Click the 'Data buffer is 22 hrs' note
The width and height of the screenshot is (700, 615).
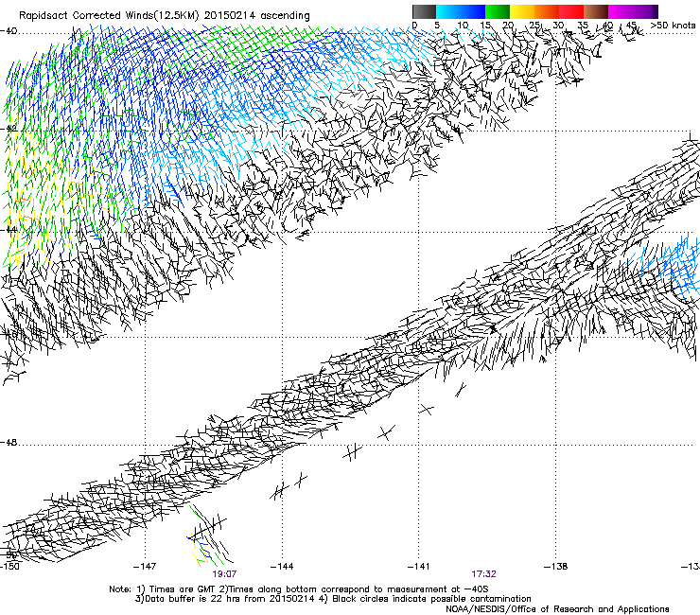[224, 599]
